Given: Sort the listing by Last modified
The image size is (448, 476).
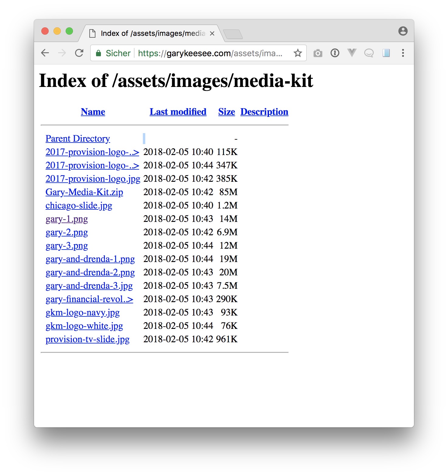Looking at the screenshot, I should tap(178, 112).
